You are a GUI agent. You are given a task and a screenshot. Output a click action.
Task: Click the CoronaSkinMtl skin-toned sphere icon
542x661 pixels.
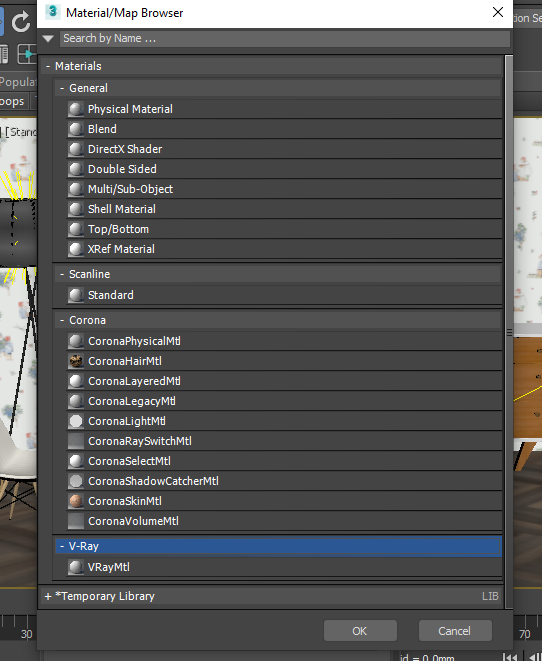pyautogui.click(x=76, y=501)
